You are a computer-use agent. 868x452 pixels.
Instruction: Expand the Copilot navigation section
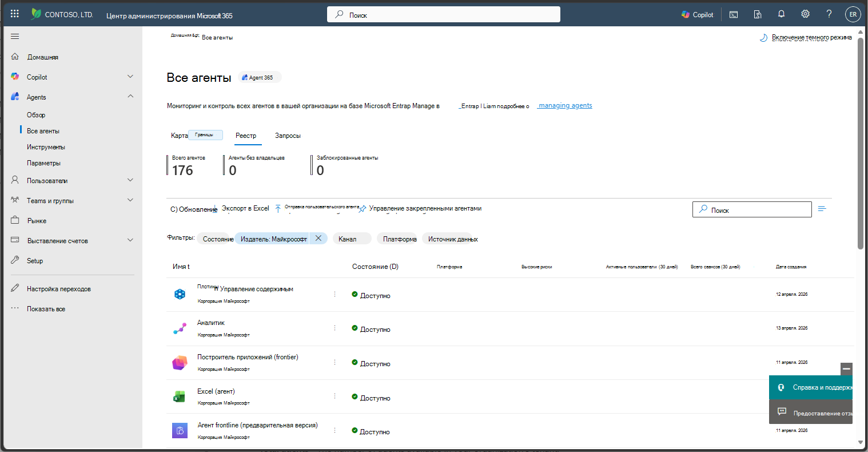(130, 77)
